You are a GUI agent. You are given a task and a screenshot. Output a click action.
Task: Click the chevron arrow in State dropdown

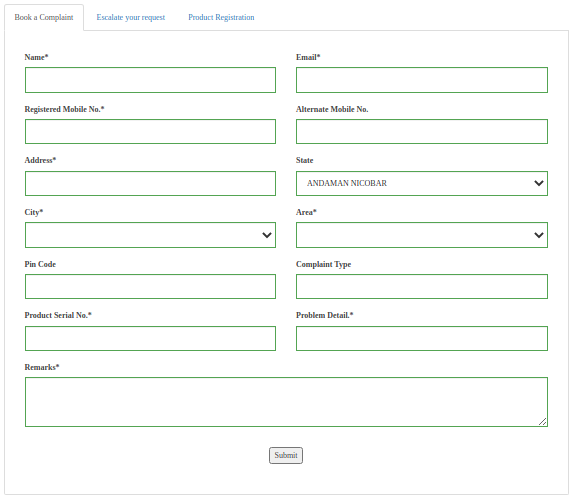[538, 183]
